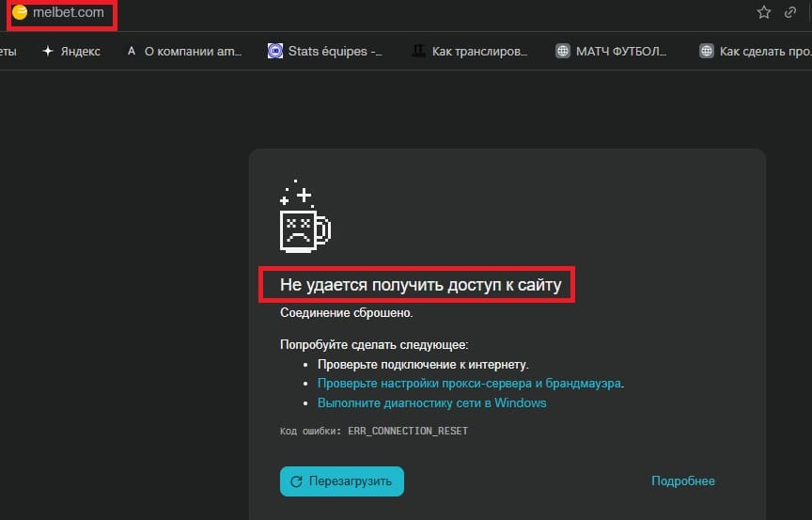Click heading 'Не удается получить доступ к сайту'
812x520 pixels.
coord(420,285)
